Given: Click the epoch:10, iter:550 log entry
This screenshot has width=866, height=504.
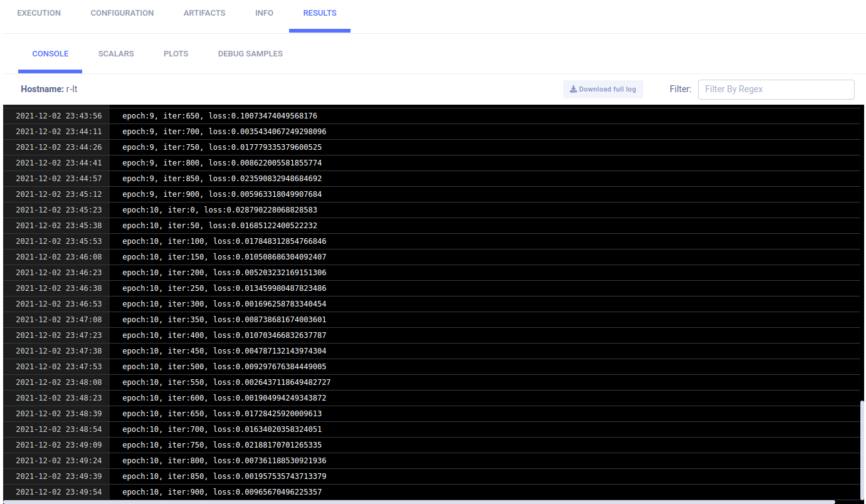Looking at the screenshot, I should point(226,382).
